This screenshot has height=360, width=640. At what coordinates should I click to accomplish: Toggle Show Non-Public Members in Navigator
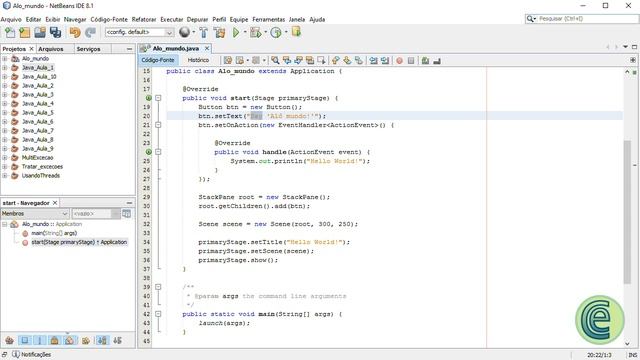pyautogui.click(x=55, y=340)
